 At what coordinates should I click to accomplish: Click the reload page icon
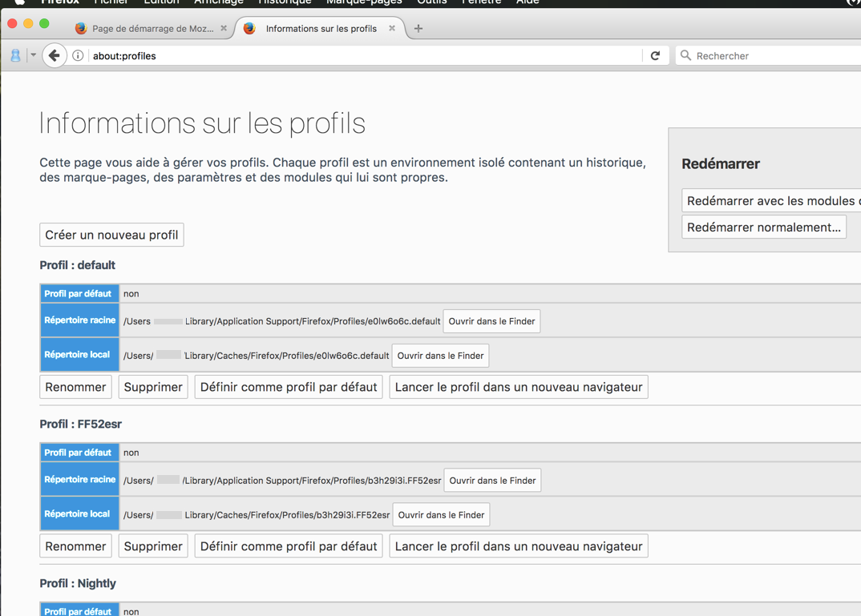point(655,55)
